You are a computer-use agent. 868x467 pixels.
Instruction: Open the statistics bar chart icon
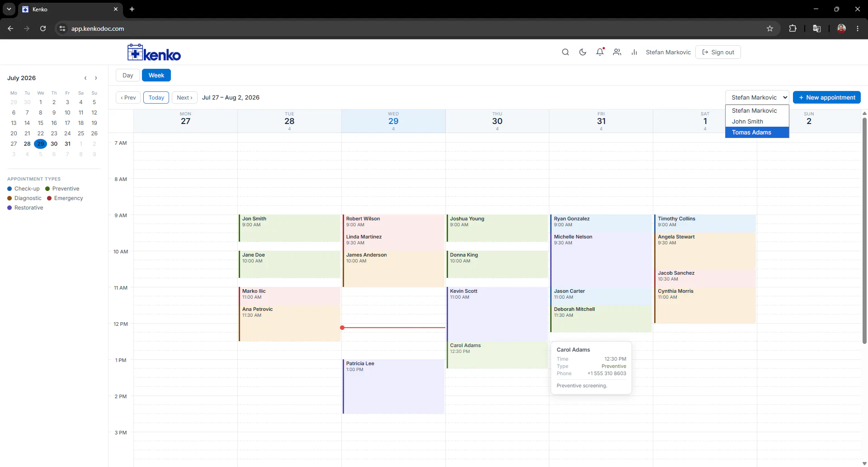click(x=634, y=52)
